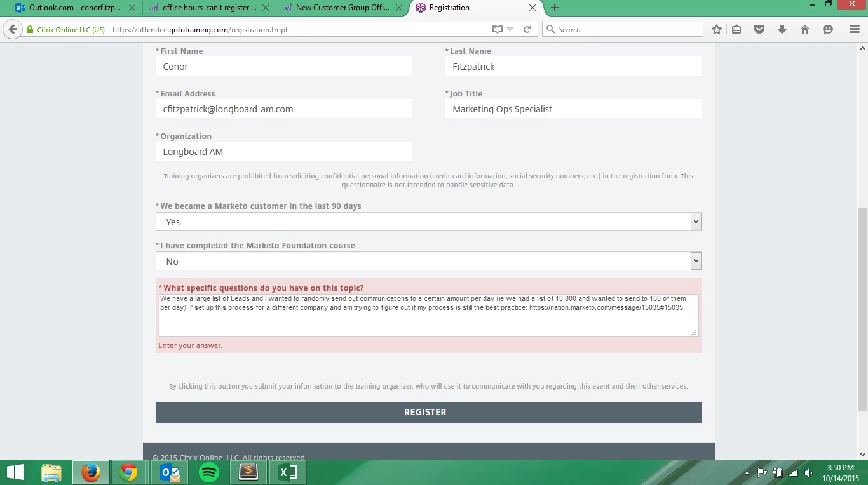Click the Firefox window restore button
This screenshot has height=485, width=868.
[x=829, y=4]
